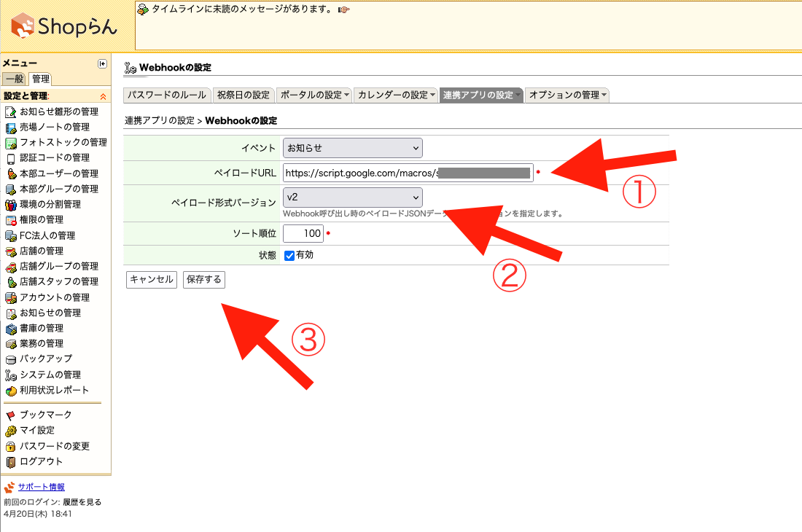Collapse the menu sidebar with arrow icon
This screenshot has width=802, height=532.
tap(102, 64)
